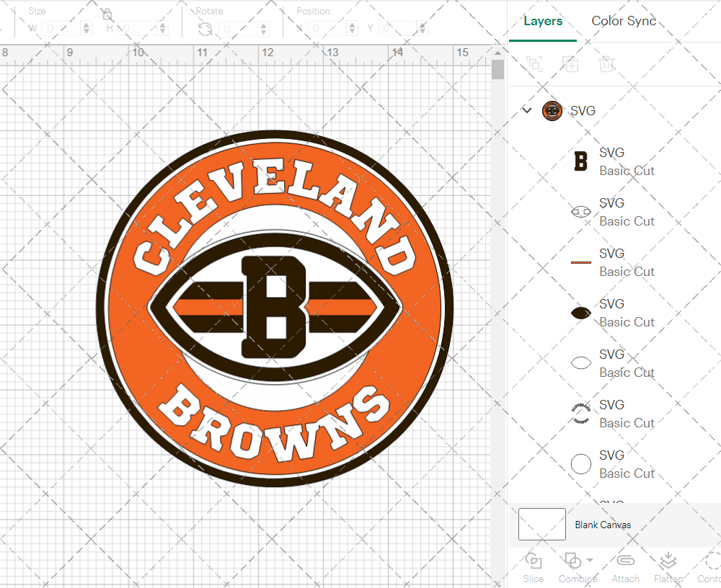This screenshot has width=721, height=588.
Task: Select the SVG group logo thumbnail
Action: click(552, 111)
